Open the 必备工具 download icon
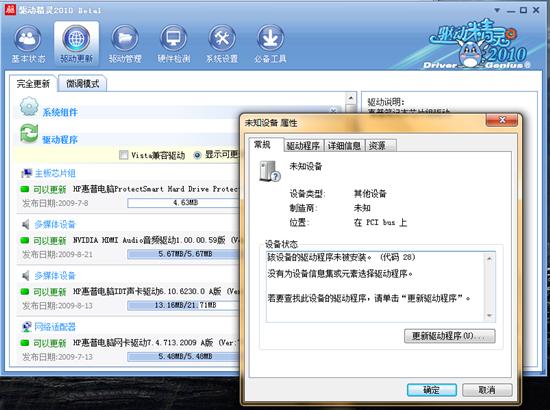This screenshot has width=550, height=410. point(270,38)
